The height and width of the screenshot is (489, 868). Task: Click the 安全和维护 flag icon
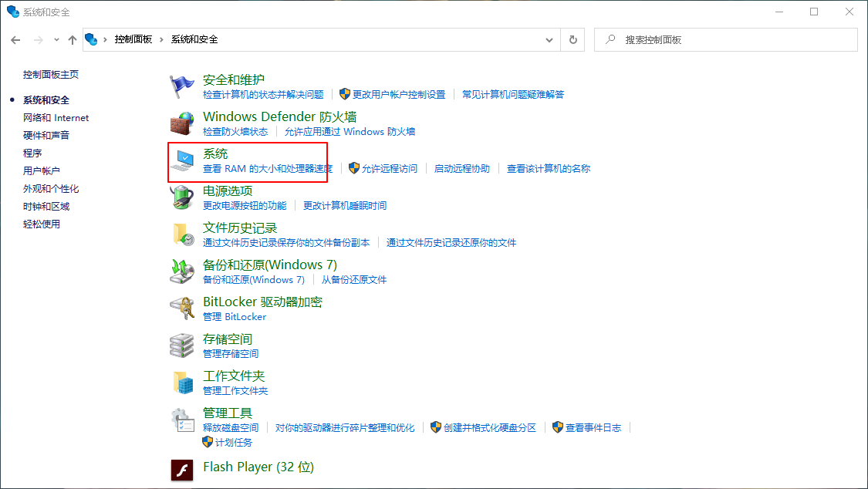coord(182,86)
